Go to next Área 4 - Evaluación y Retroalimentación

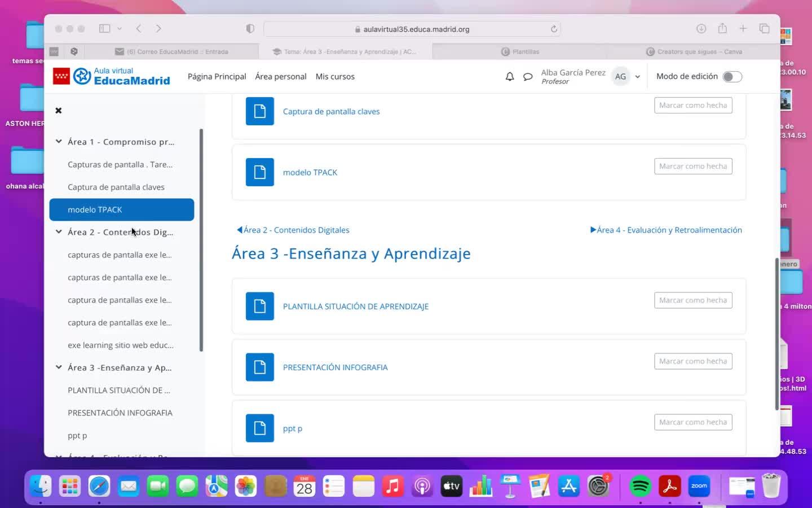click(666, 230)
